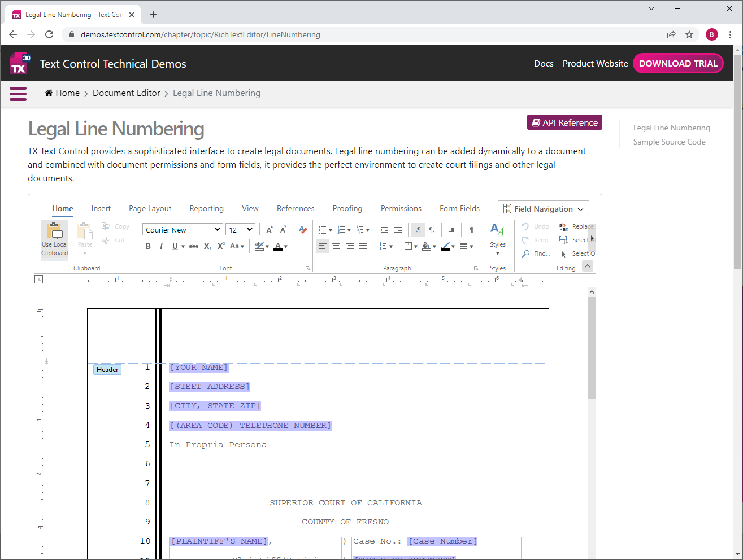Image resolution: width=743 pixels, height=560 pixels.
Task: Collapse the ribbon with the chevron
Action: pos(588,266)
